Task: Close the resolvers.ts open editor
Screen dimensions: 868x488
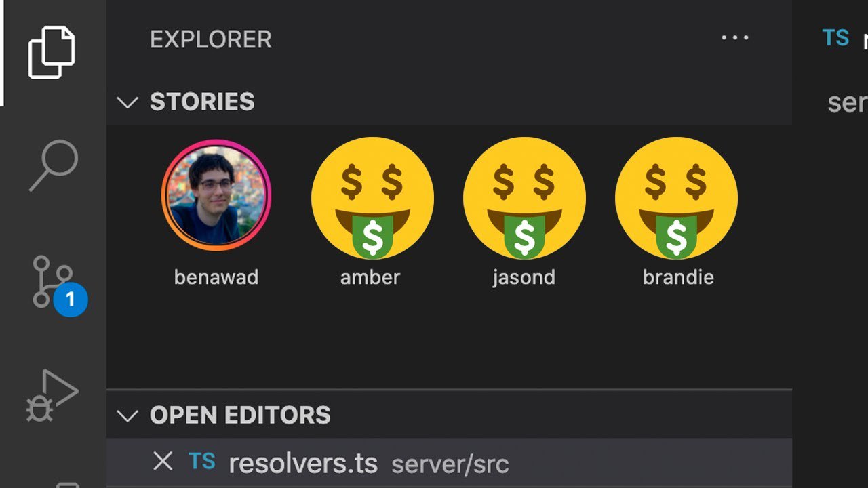Action: pos(163,462)
